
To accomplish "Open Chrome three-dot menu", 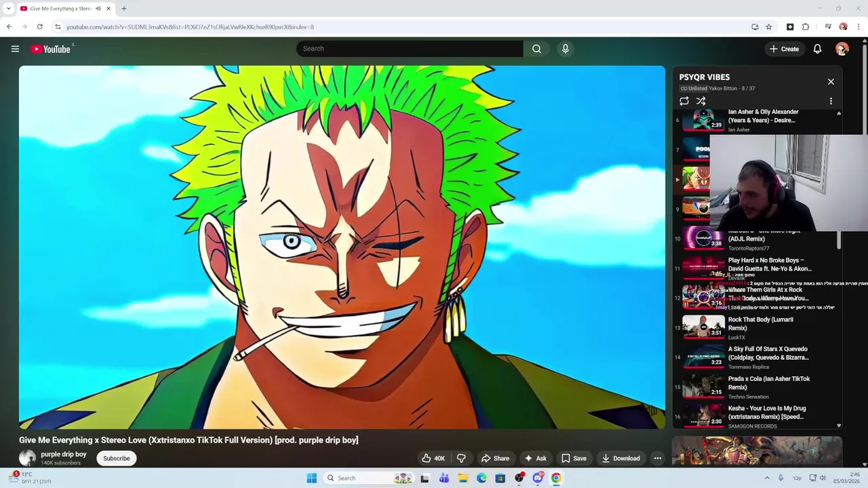I will tap(859, 27).
